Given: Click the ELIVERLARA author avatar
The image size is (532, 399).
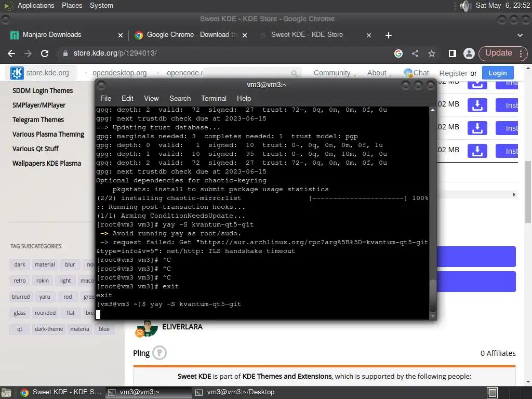Looking at the screenshot, I should [147, 329].
